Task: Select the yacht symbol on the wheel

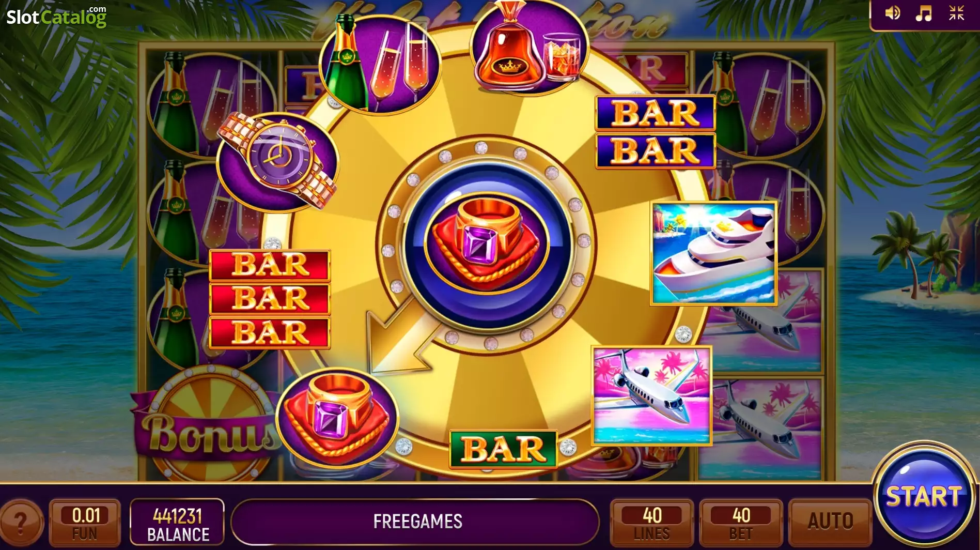Action: point(713,253)
